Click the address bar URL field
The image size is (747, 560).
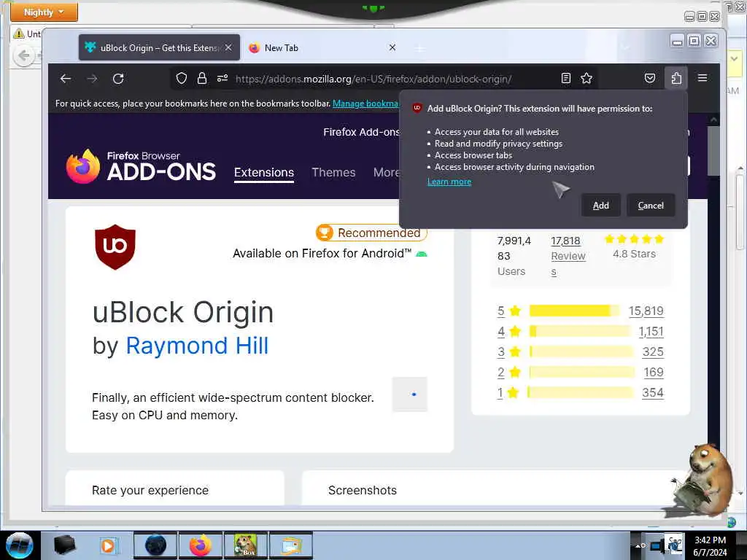click(x=373, y=79)
